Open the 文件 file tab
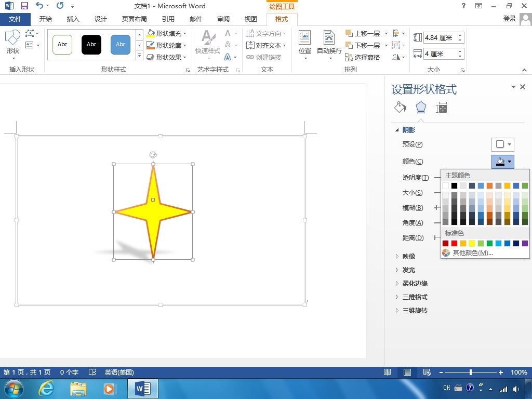 (x=15, y=19)
